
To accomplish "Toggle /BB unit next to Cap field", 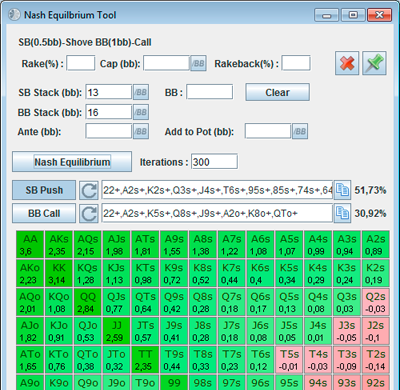I will 198,63.
